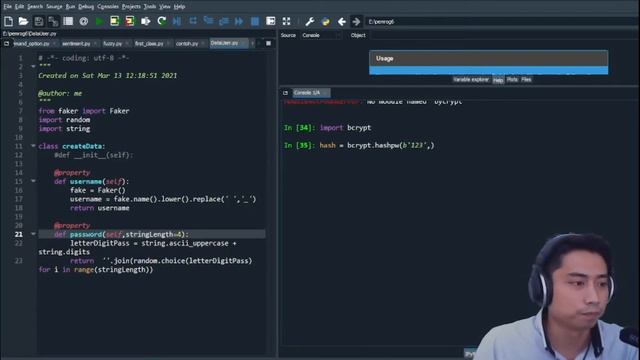Start debugging the file
640x360 pixels.
(x=177, y=21)
